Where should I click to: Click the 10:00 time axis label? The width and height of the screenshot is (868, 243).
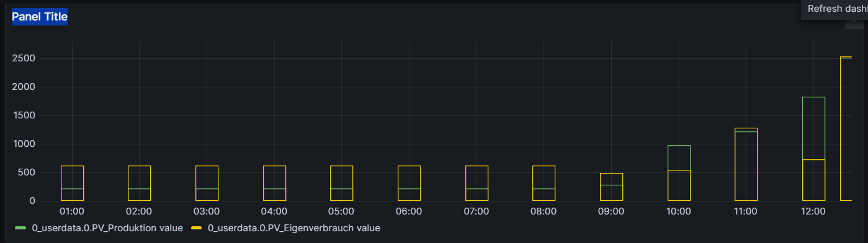click(x=679, y=211)
